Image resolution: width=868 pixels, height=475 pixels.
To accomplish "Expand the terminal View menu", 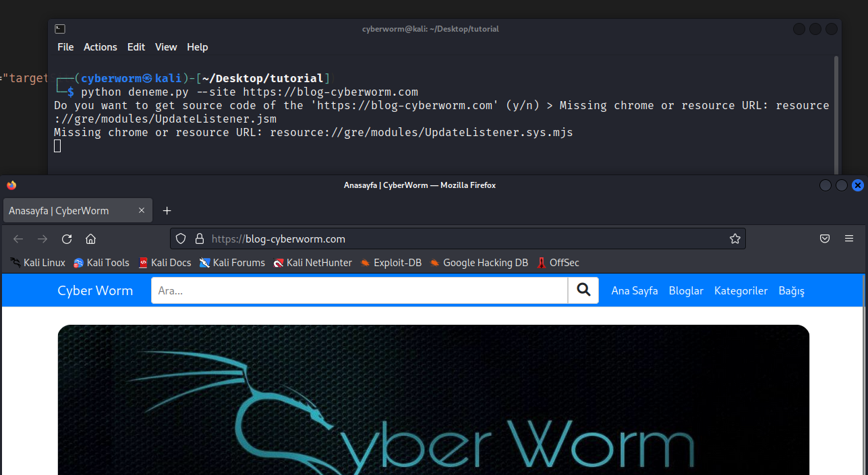I will (166, 47).
